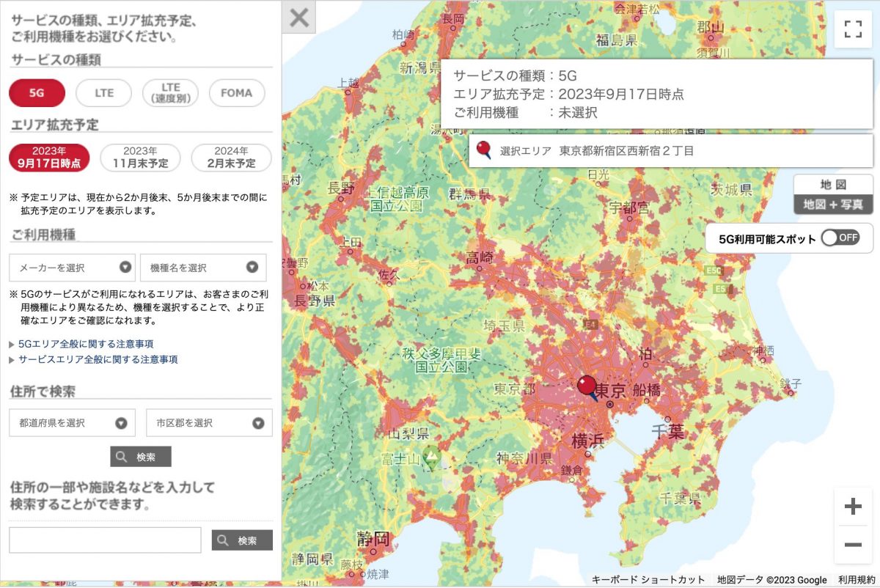Open メーカーを選択 dropdown

coord(73,268)
